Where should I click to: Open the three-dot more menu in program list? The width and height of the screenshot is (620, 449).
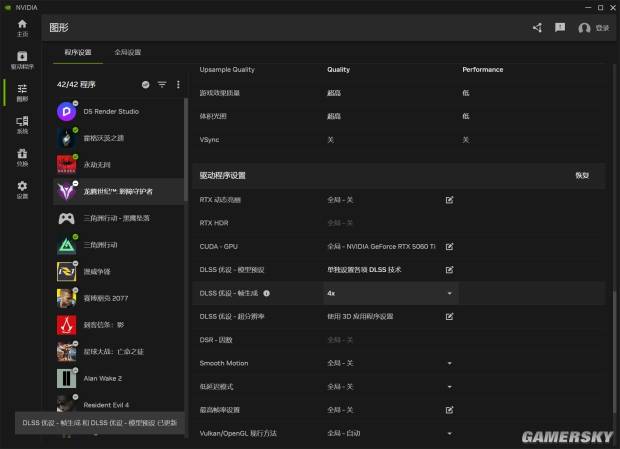coord(178,85)
